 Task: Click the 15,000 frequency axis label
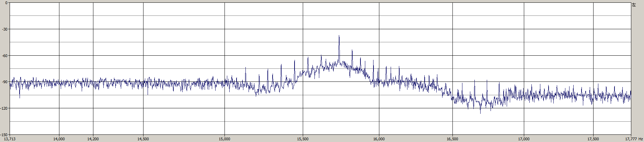coord(225,139)
